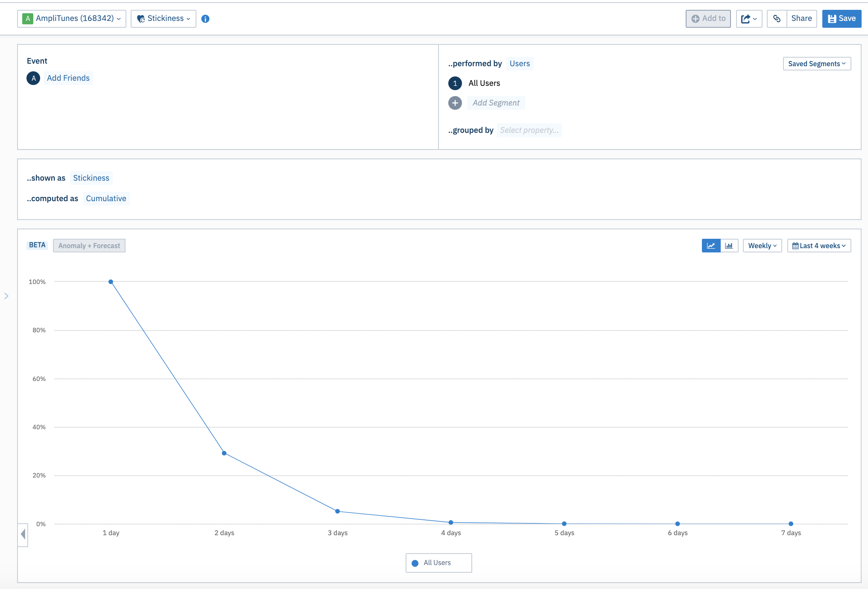Click the 7 days x-axis label

pos(791,533)
